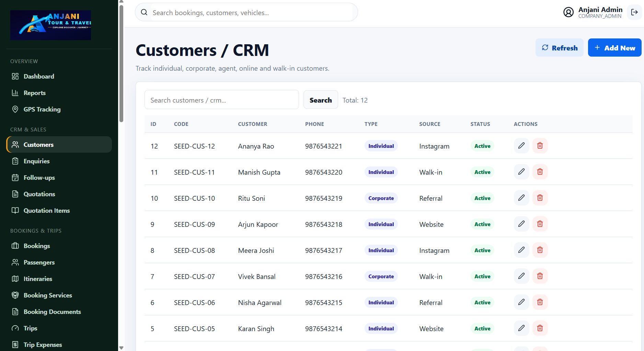Open Booking Documents in the sidebar
Image resolution: width=644 pixels, height=351 pixels.
[59, 312]
